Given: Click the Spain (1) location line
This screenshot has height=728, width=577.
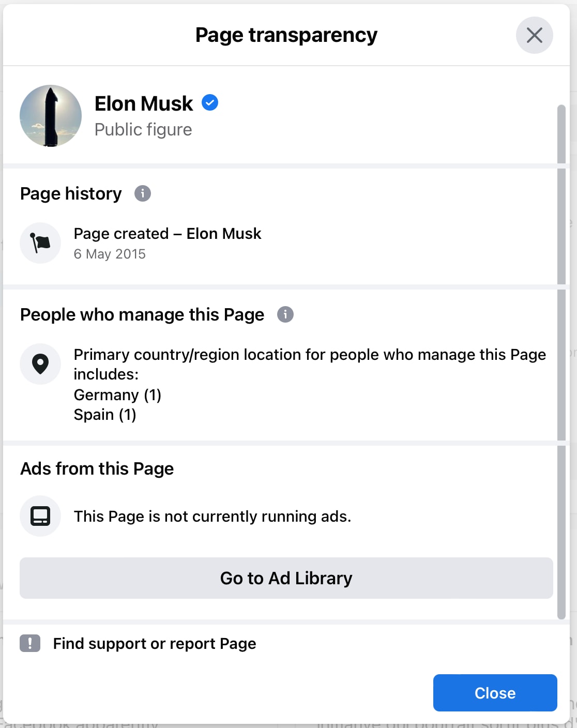Looking at the screenshot, I should (105, 415).
